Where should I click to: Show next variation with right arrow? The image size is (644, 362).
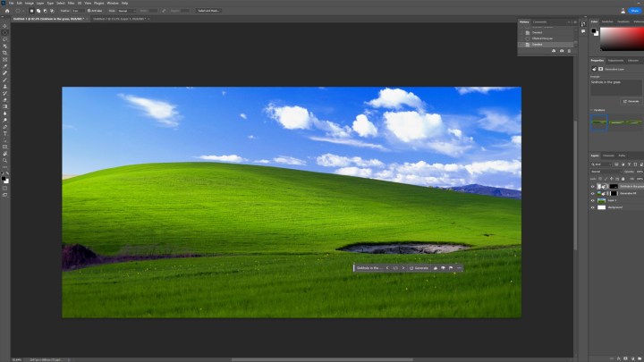tap(403, 268)
